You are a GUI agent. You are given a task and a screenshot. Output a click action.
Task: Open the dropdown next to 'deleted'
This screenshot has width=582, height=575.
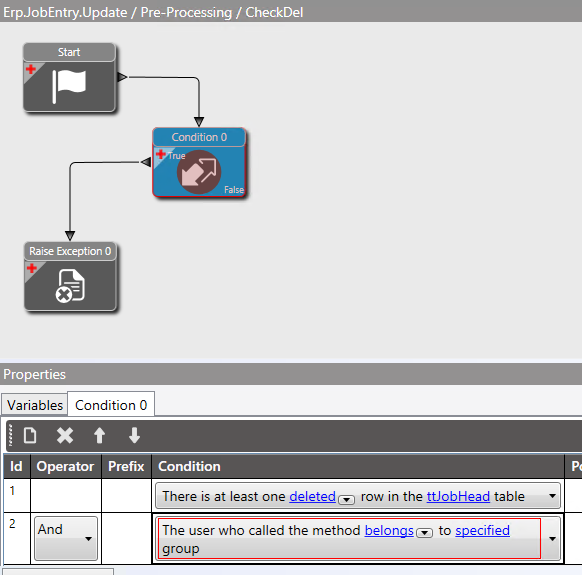(346, 500)
